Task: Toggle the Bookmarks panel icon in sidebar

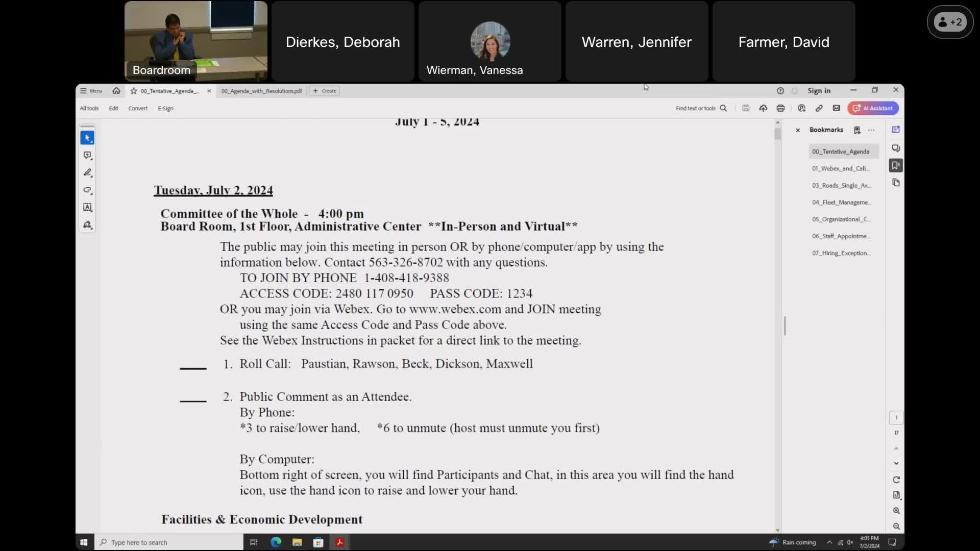Action: (x=896, y=165)
